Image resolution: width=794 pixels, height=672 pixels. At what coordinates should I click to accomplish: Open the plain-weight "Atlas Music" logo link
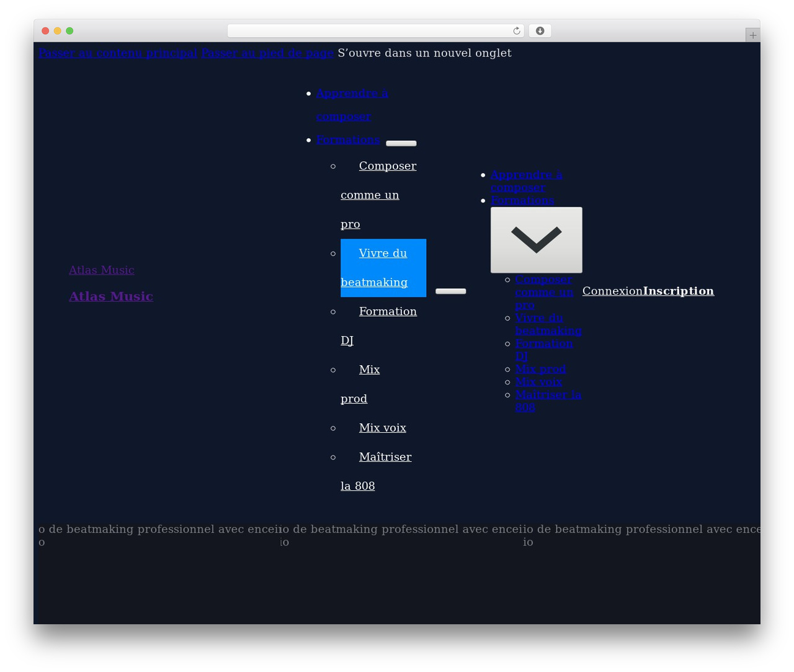pos(102,270)
